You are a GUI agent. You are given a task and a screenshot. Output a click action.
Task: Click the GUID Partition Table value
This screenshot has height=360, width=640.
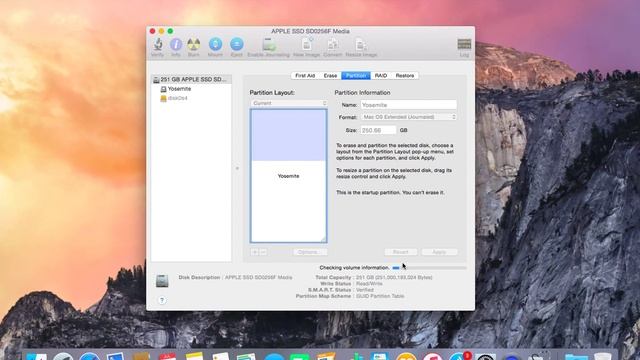click(380, 296)
